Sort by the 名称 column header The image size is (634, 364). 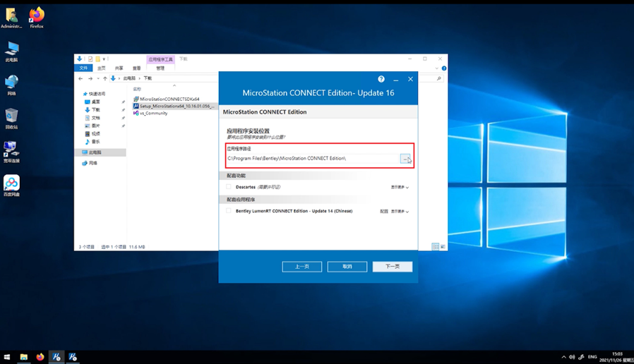click(138, 90)
